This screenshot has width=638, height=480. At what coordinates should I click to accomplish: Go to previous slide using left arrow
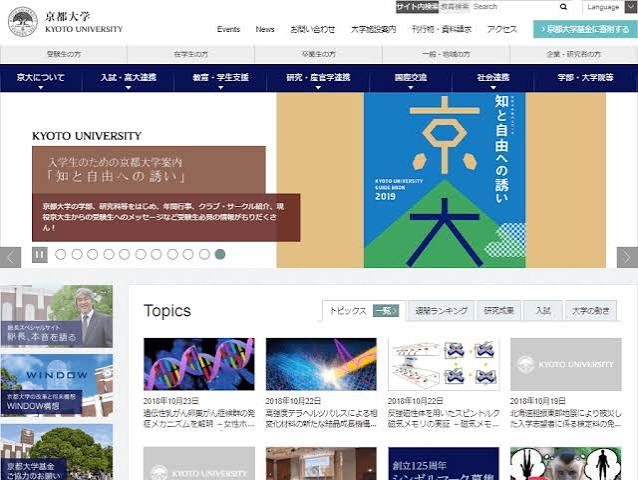click(10, 257)
